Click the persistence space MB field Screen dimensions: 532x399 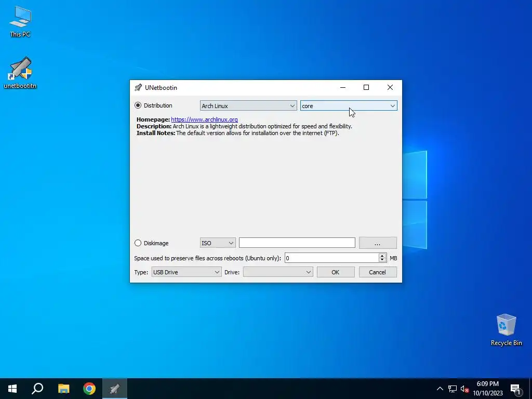(x=331, y=258)
